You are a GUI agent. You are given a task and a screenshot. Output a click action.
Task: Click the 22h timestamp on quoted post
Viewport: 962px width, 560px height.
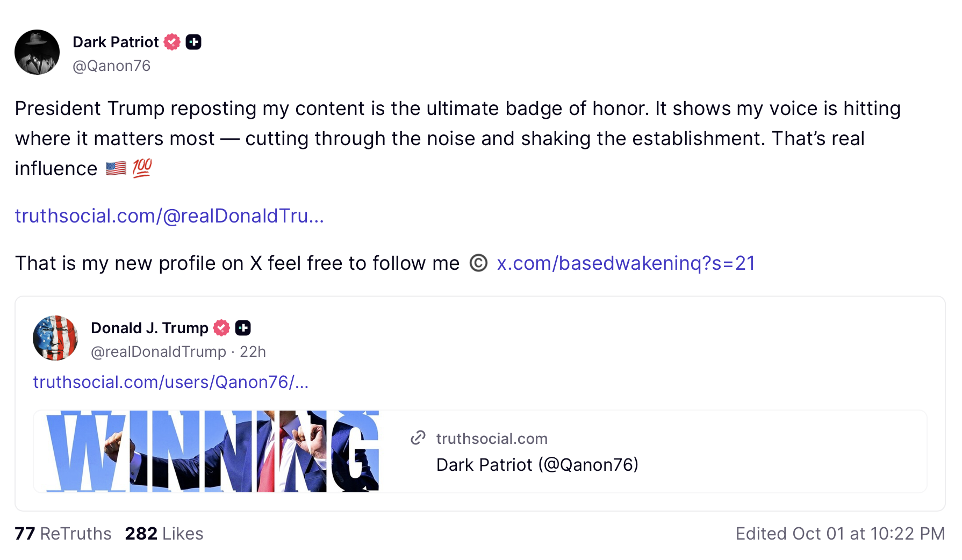tap(253, 351)
